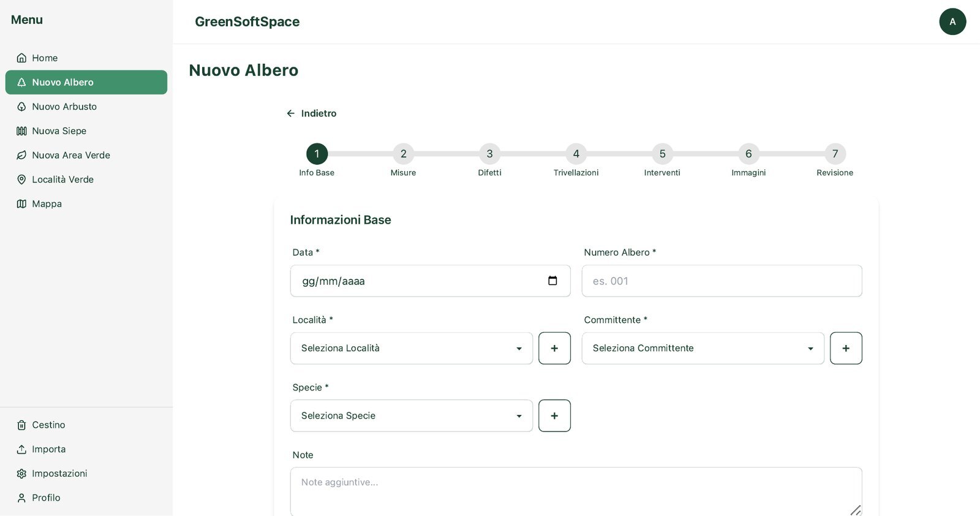Open the user avatar A menu
The width and height of the screenshot is (980, 516).
(x=952, y=21)
